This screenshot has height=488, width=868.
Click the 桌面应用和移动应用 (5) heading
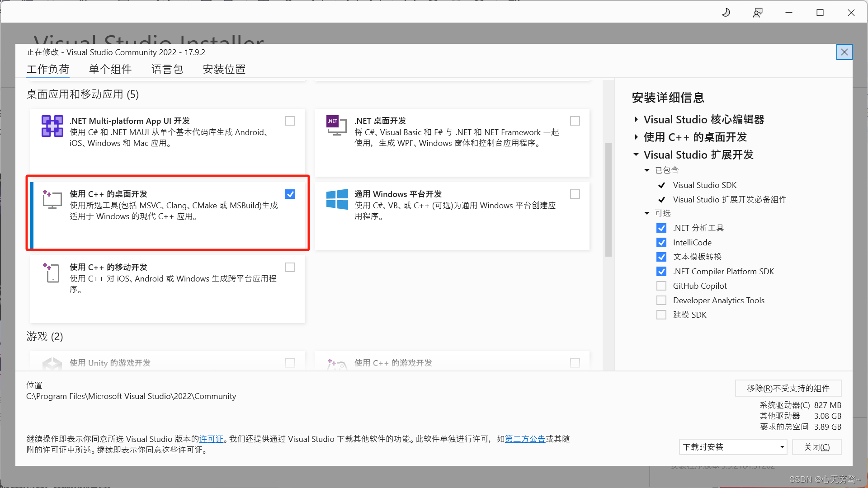pyautogui.click(x=83, y=94)
